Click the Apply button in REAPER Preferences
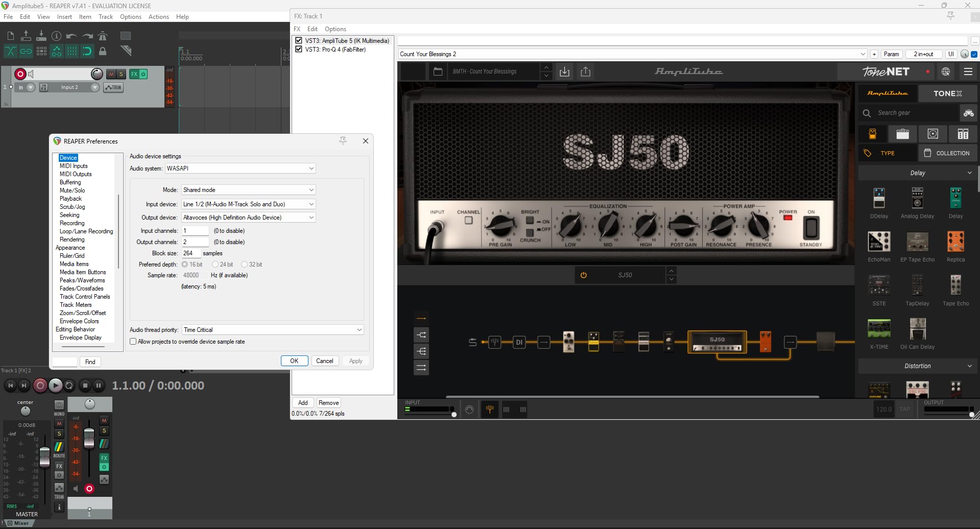The height and width of the screenshot is (529, 980). coord(355,360)
